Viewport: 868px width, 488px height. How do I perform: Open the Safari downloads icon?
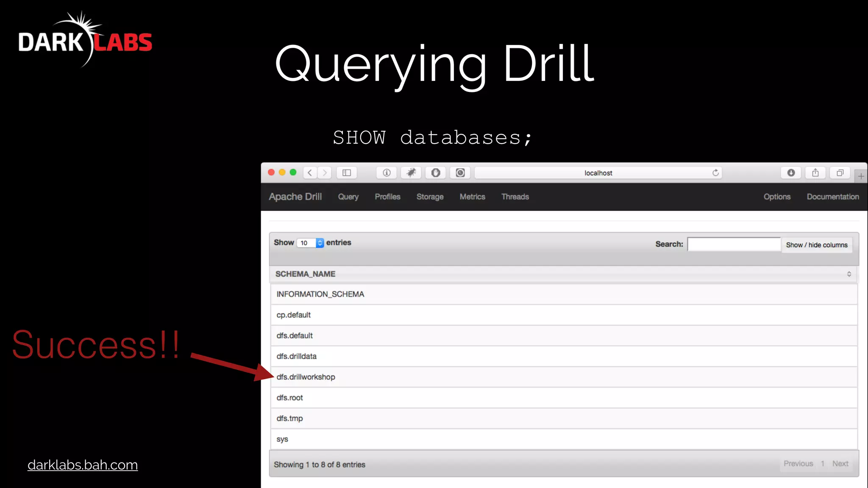791,173
